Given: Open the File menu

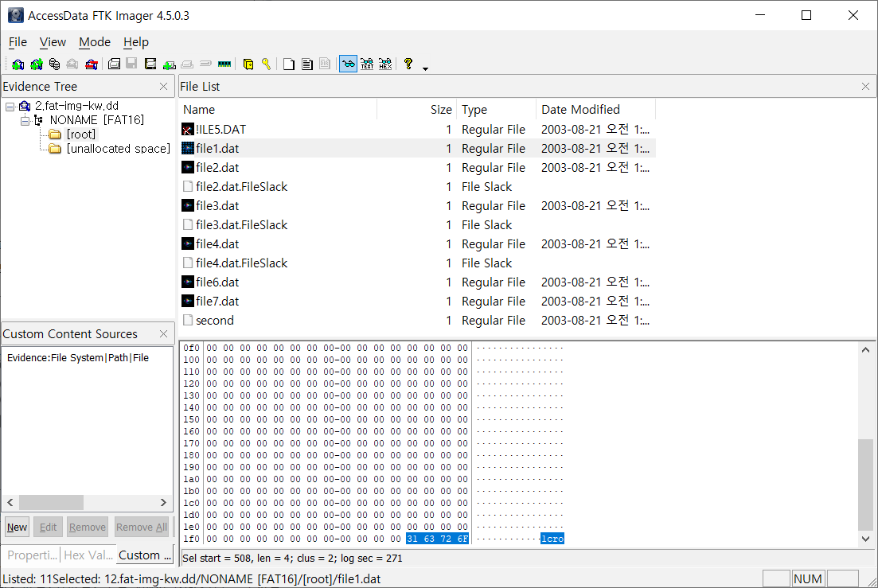Looking at the screenshot, I should [18, 42].
